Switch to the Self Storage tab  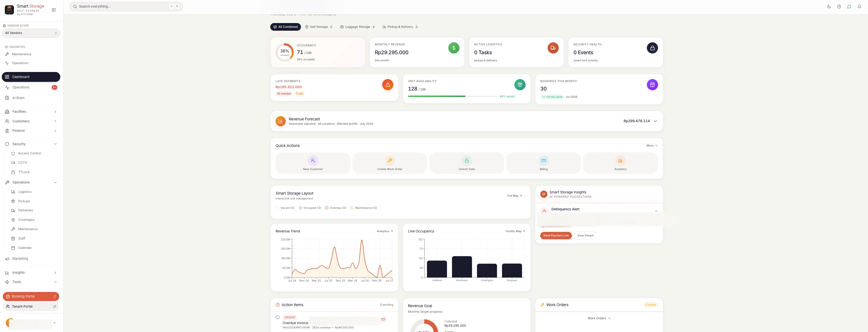[318, 27]
